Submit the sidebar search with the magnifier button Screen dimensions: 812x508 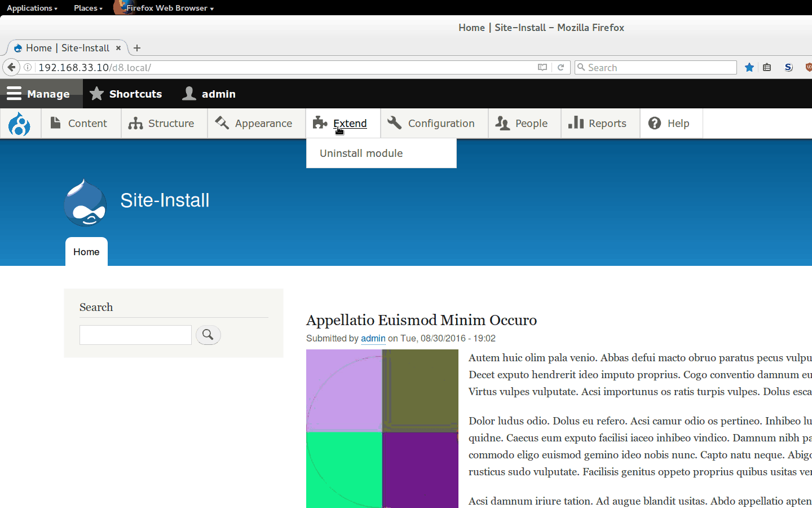[x=208, y=335]
